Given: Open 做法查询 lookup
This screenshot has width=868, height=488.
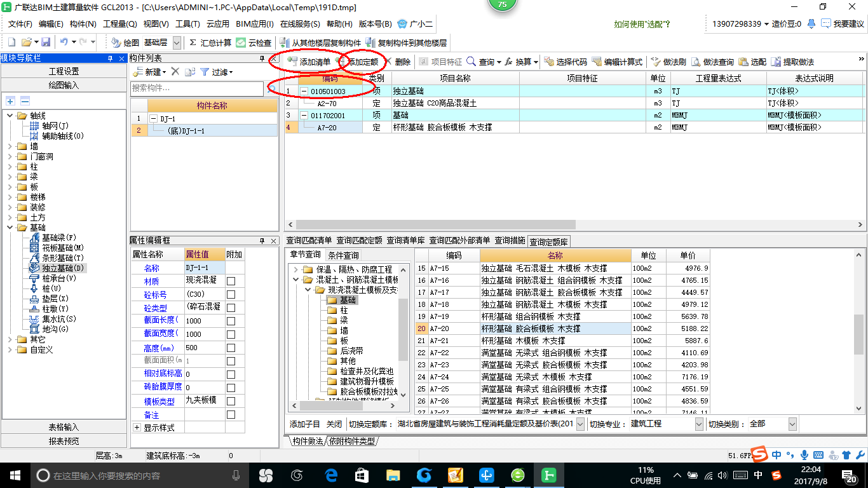Looking at the screenshot, I should coord(712,62).
